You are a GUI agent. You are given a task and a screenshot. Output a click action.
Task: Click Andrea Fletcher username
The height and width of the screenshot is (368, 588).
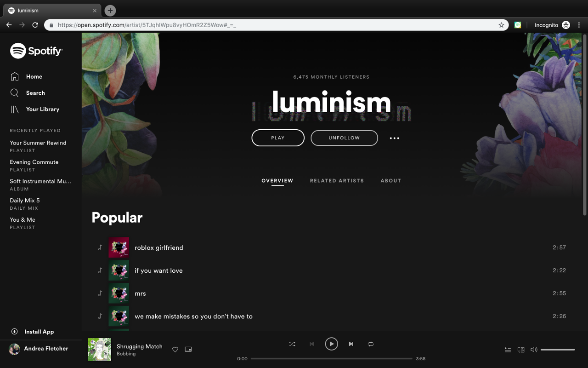46,349
